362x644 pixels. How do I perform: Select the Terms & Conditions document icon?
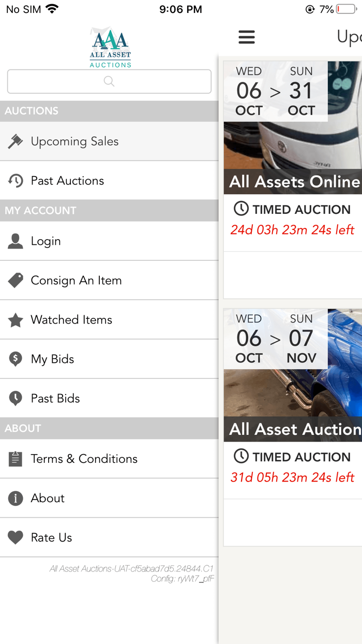point(16,459)
